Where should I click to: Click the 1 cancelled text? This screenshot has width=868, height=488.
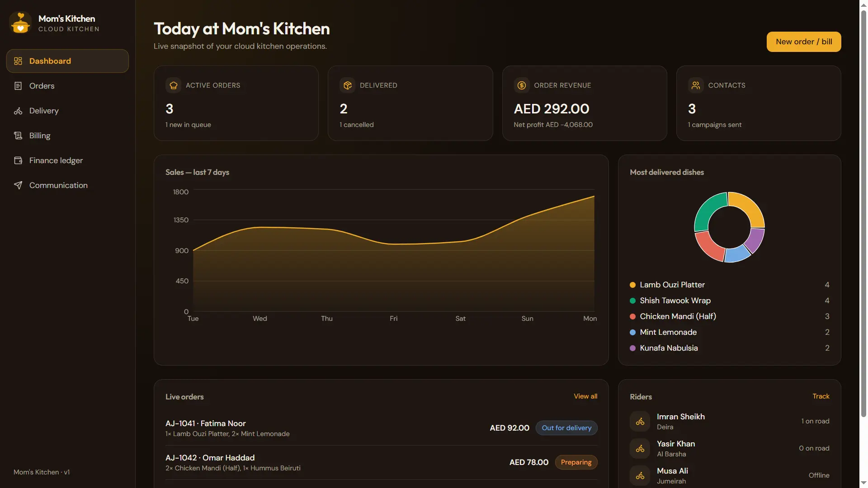click(x=357, y=125)
